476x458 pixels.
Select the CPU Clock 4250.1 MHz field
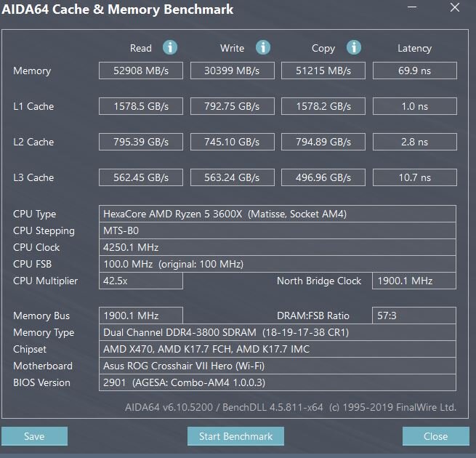(x=278, y=247)
